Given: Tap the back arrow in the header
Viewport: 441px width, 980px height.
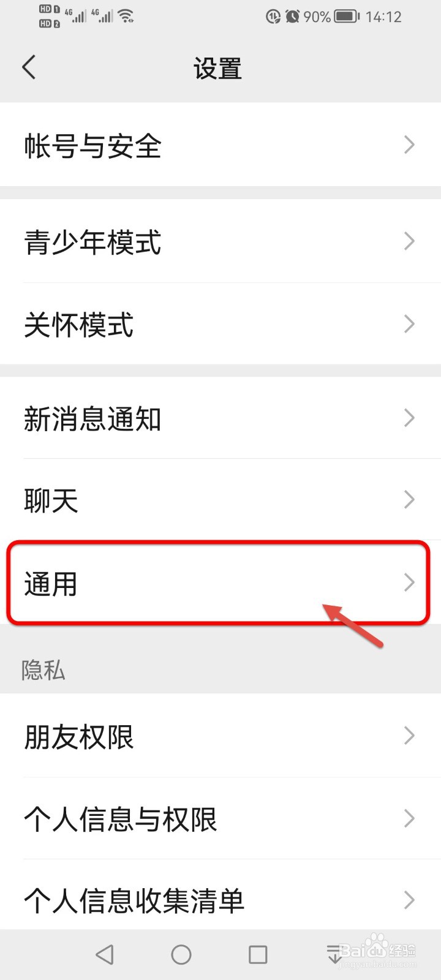Looking at the screenshot, I should [x=29, y=67].
